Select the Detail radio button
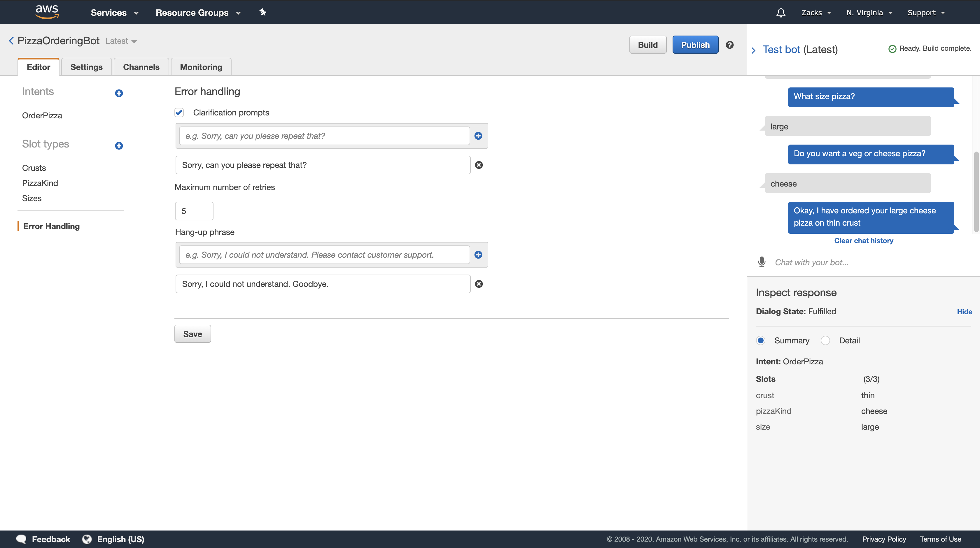This screenshot has height=548, width=980. 825,340
